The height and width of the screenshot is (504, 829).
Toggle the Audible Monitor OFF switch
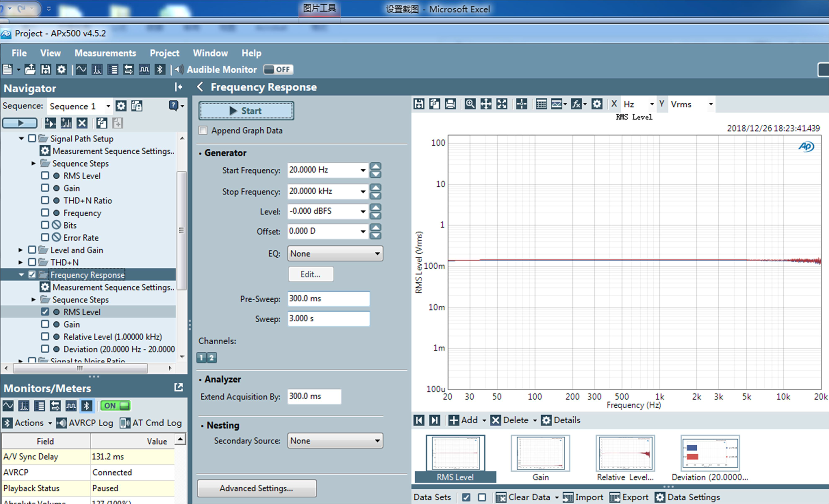tap(278, 70)
